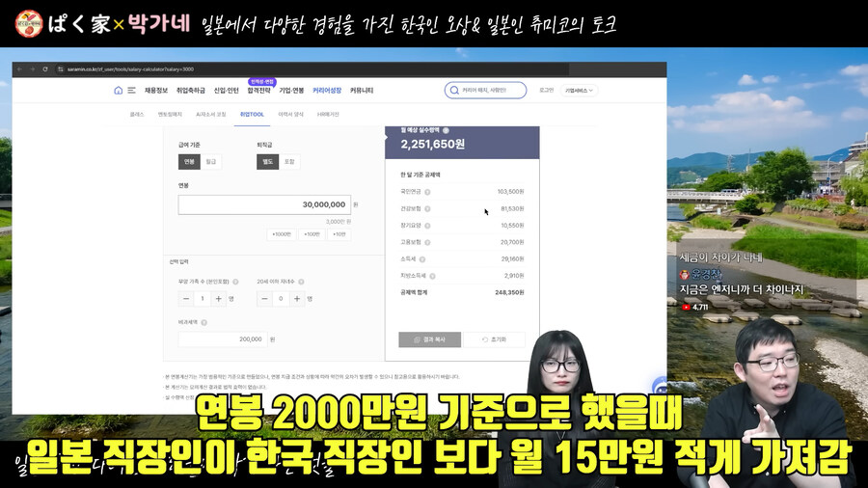Open the 채용정보 menu

pos(156,91)
